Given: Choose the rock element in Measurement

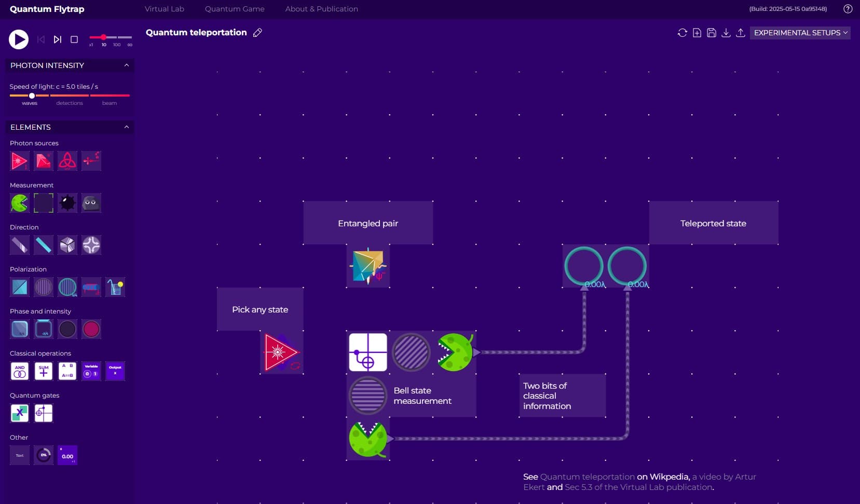Looking at the screenshot, I should pos(91,203).
